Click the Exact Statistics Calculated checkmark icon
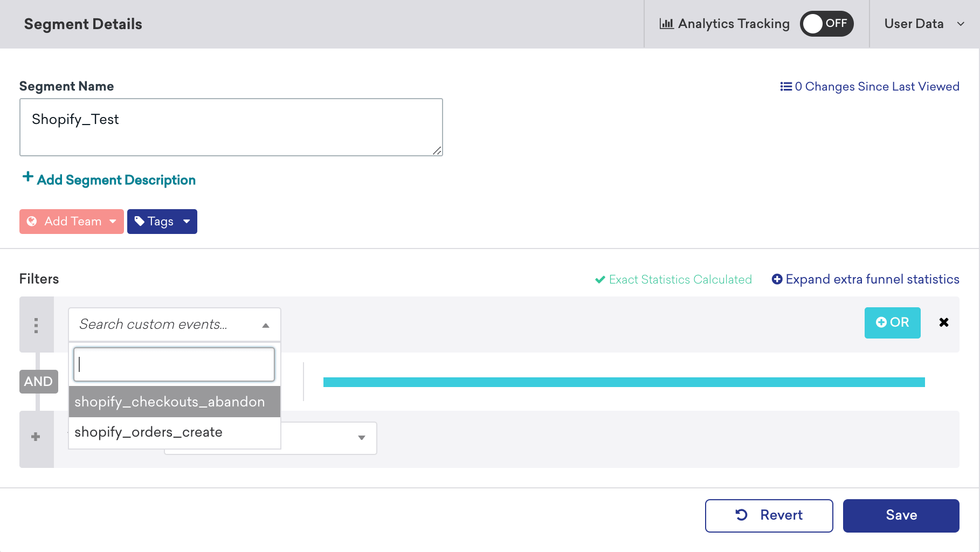The image size is (980, 552). tap(600, 280)
